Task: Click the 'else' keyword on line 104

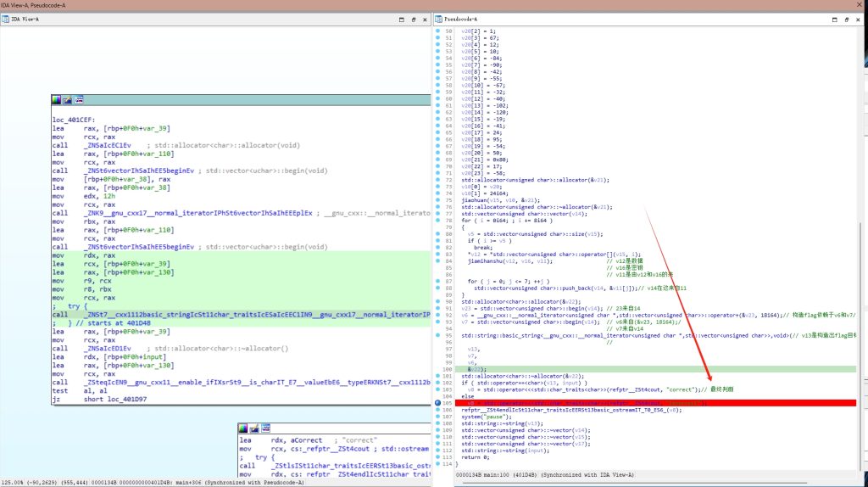Action: click(467, 396)
